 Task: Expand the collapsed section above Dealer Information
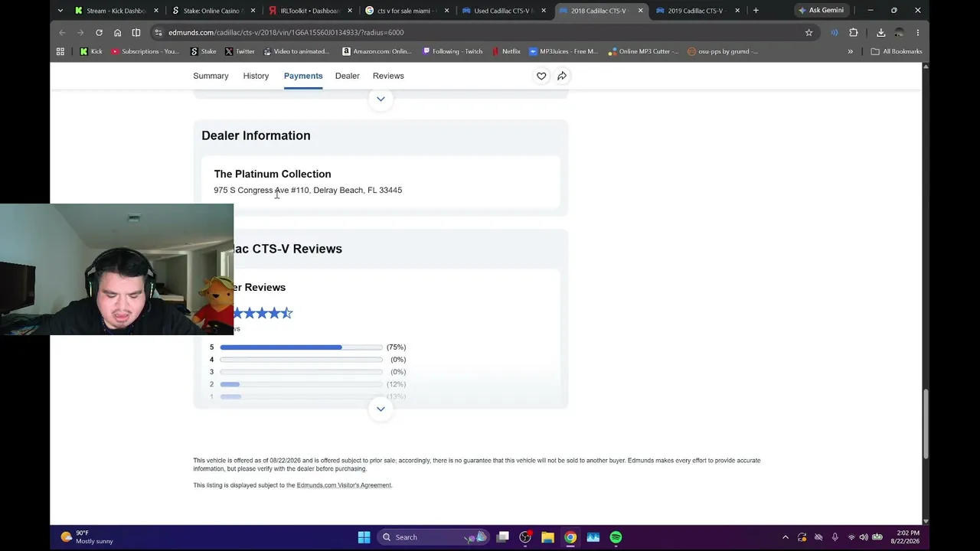381,99
